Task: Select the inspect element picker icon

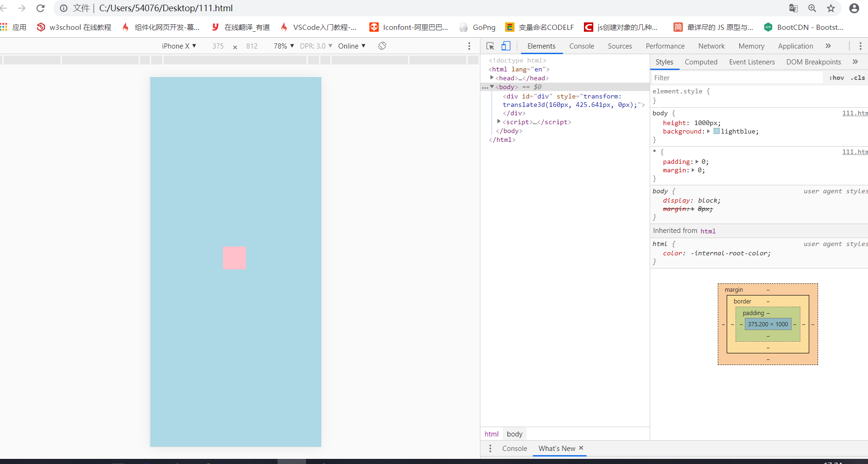Action: 490,46
